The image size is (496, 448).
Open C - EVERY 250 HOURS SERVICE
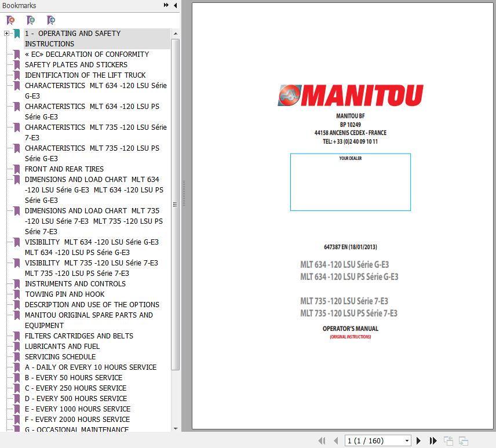(x=75, y=388)
